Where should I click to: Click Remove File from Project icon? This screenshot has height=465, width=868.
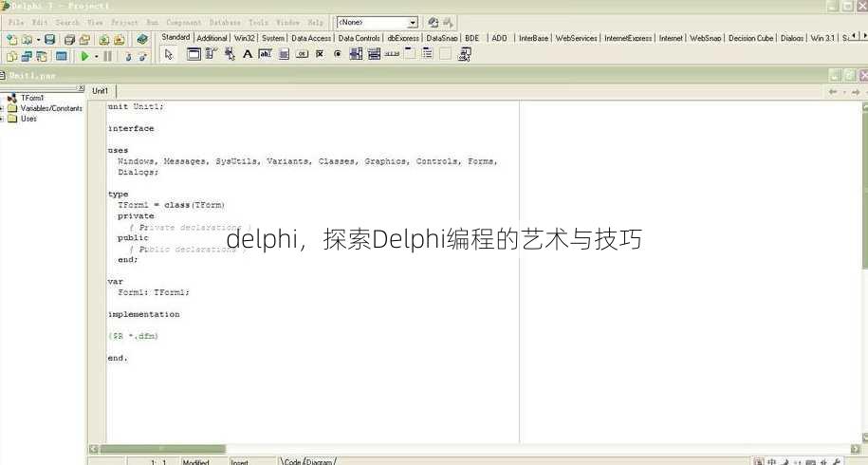pyautogui.click(x=119, y=39)
